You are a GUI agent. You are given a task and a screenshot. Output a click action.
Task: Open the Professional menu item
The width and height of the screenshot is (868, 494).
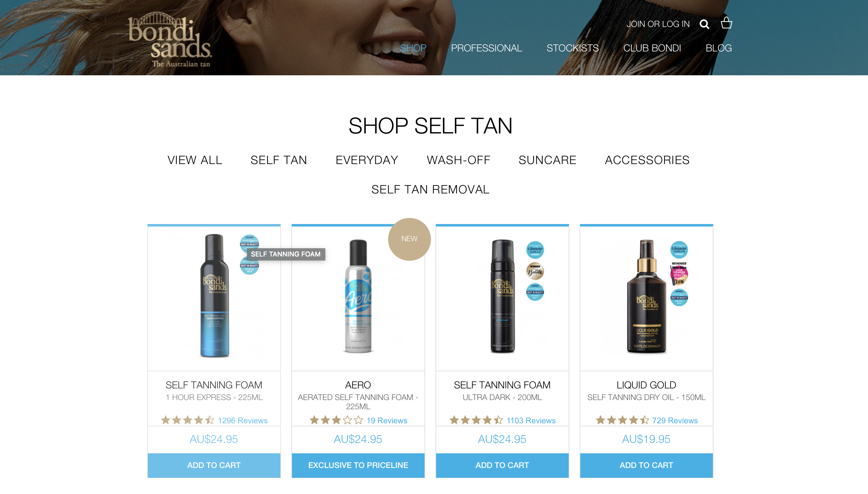click(486, 48)
